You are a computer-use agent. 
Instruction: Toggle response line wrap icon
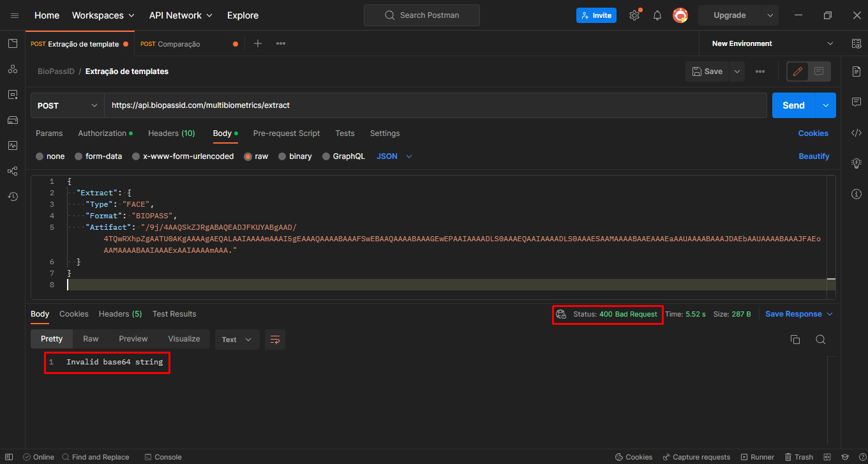275,340
